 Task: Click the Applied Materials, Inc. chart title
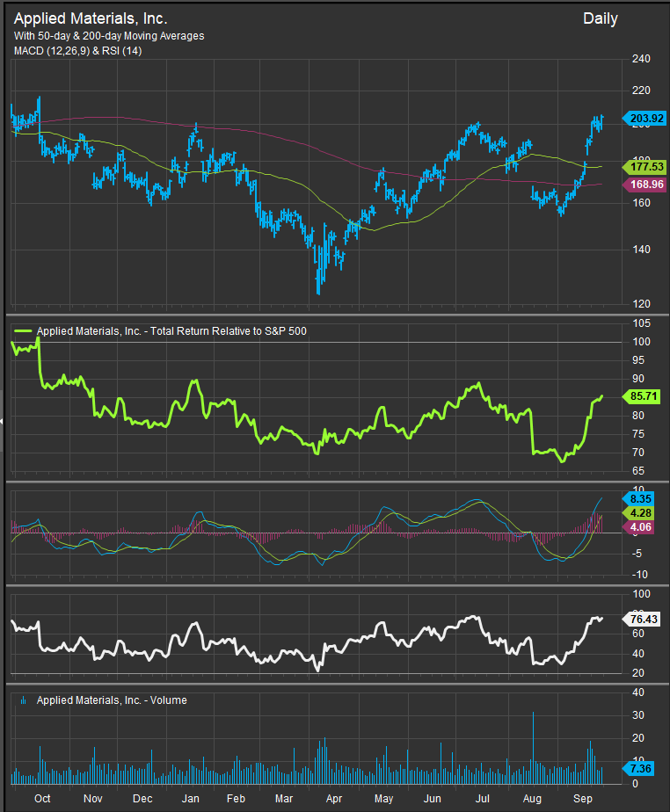pyautogui.click(x=91, y=18)
